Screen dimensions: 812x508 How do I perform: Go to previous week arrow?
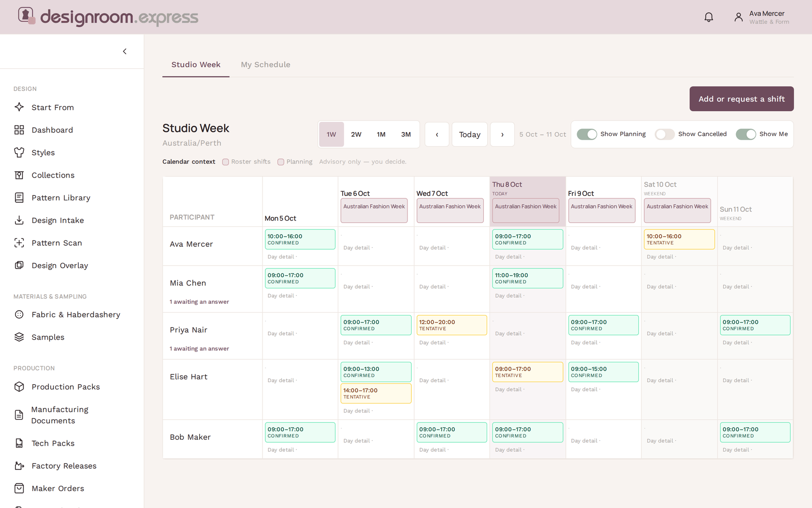tap(437, 134)
